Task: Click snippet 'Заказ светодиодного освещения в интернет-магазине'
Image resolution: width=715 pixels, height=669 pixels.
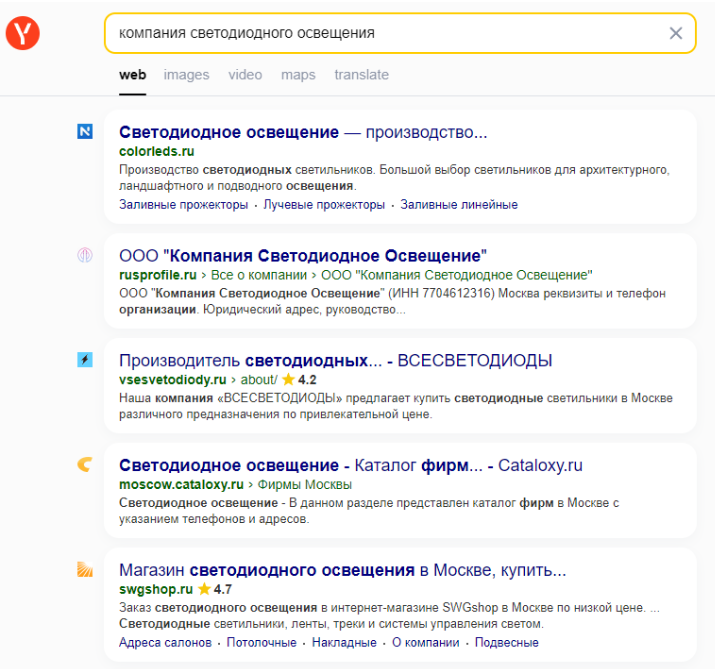Action: pyautogui.click(x=279, y=608)
